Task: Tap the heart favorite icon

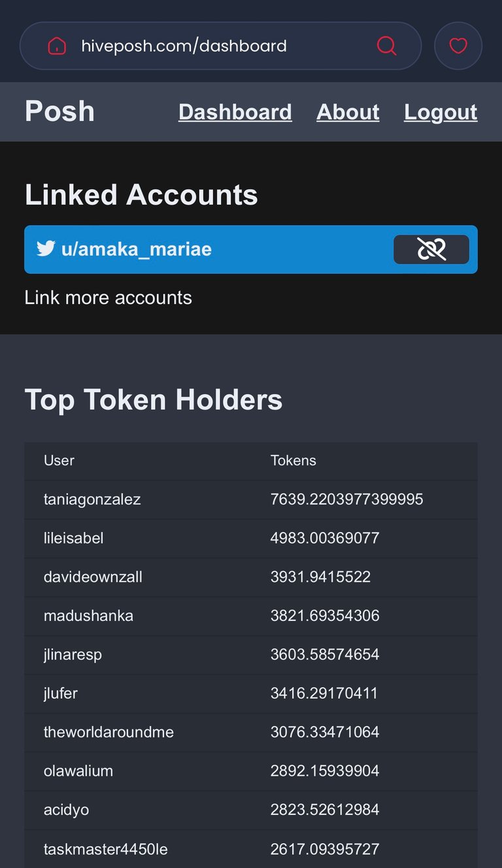Action: pos(458,46)
